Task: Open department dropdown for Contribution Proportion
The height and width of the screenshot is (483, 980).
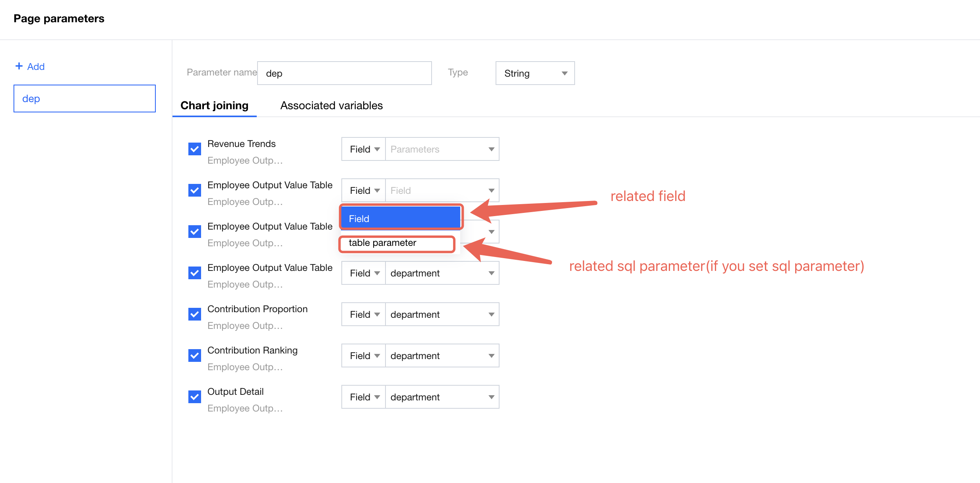Action: pyautogui.click(x=442, y=315)
